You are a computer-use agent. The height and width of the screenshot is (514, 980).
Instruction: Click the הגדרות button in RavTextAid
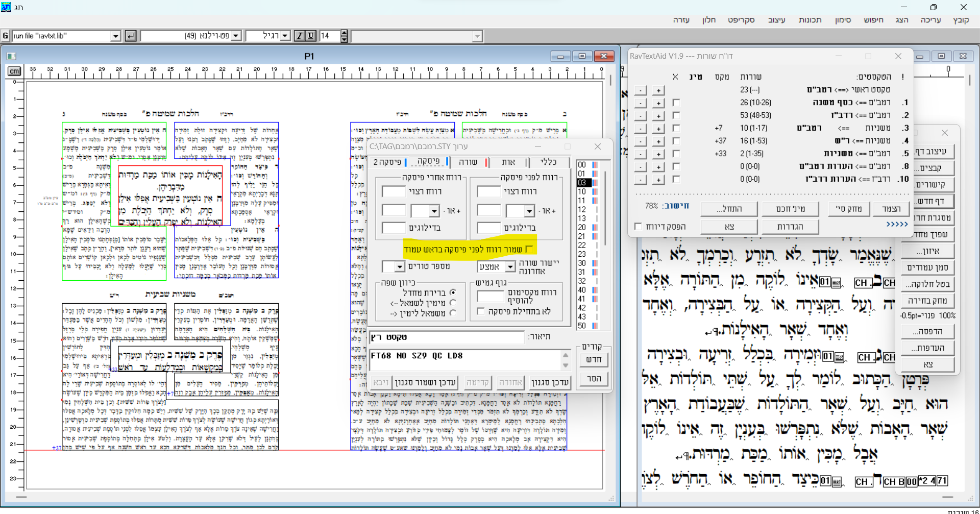[790, 227]
